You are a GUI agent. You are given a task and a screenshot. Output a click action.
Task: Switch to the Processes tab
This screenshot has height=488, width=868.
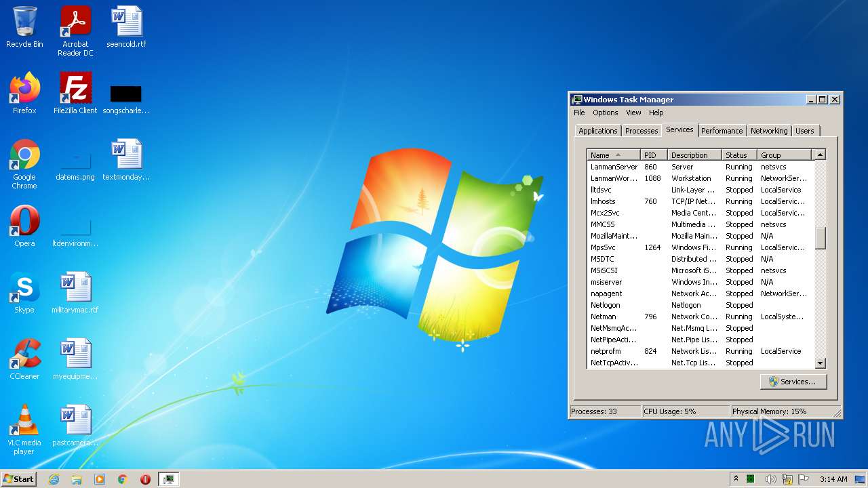pos(641,131)
